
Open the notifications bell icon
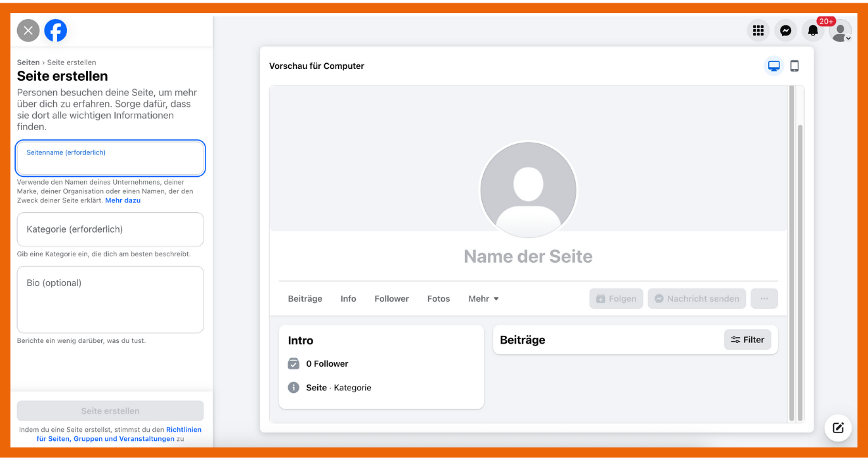[813, 30]
